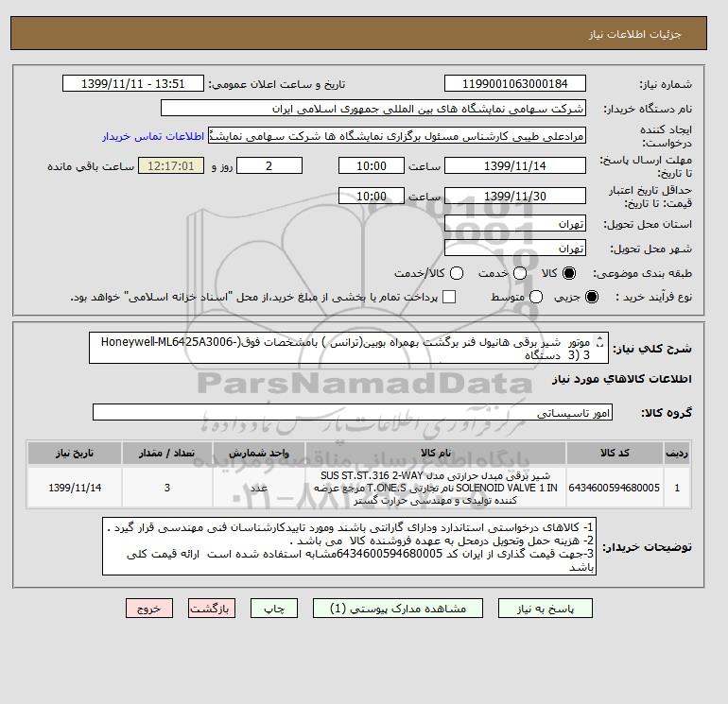Click the بازگشت back button
The height and width of the screenshot is (704, 728).
click(212, 609)
